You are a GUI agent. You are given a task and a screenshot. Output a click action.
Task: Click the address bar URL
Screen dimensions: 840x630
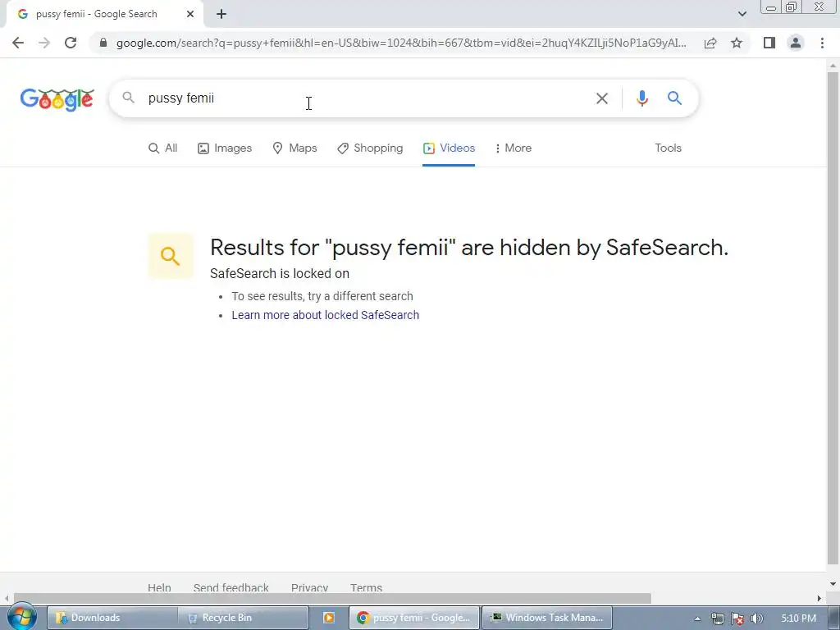point(400,43)
